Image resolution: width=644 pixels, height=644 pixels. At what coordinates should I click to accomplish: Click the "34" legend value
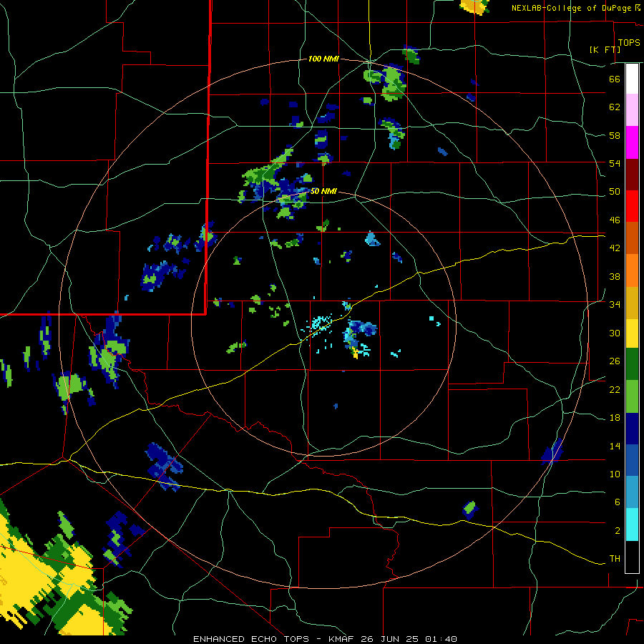(x=615, y=305)
